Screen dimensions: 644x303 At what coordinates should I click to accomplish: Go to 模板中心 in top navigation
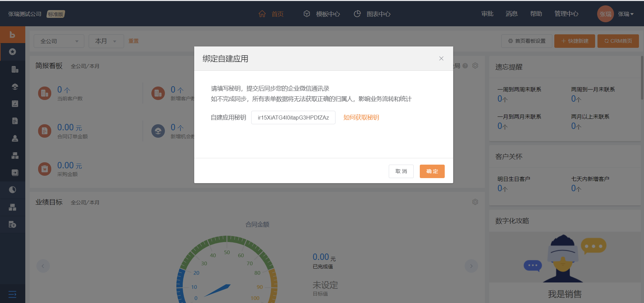coord(322,14)
